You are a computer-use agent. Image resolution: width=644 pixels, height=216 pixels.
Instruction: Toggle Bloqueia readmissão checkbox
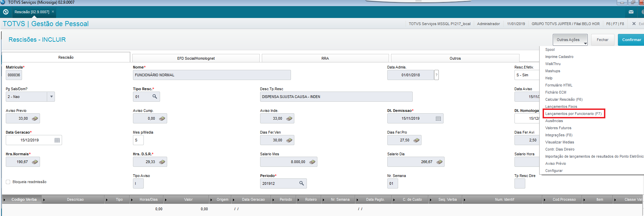(8, 182)
